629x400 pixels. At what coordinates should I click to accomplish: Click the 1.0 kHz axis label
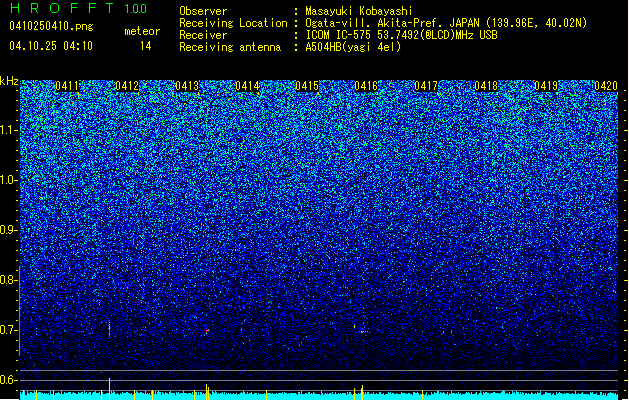pos(9,180)
